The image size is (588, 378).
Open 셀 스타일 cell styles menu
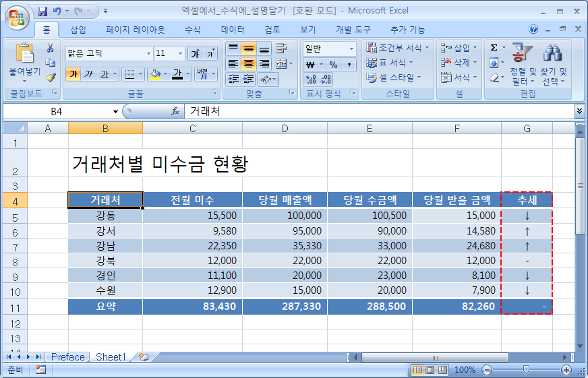click(x=394, y=77)
